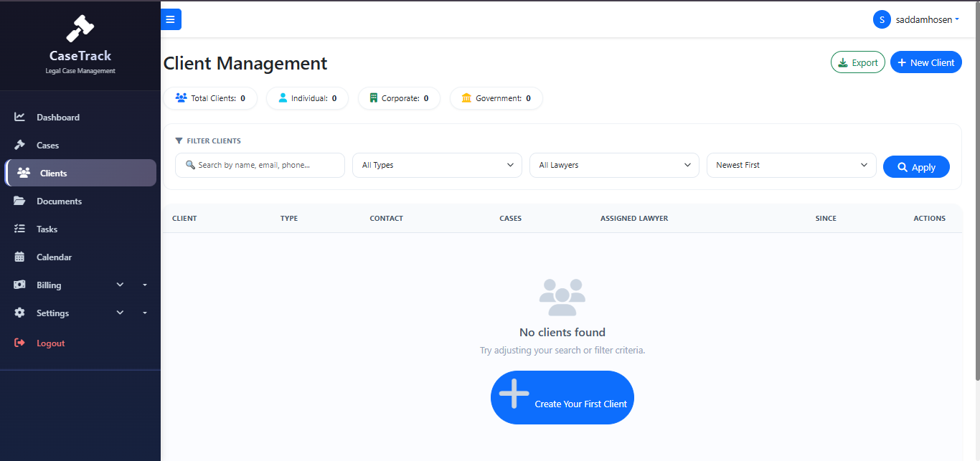Click the Tasks checklist icon in sidebar

[20, 229]
